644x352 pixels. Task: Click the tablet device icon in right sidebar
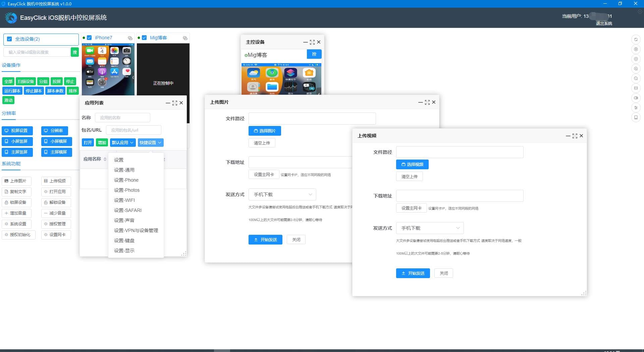click(x=636, y=118)
